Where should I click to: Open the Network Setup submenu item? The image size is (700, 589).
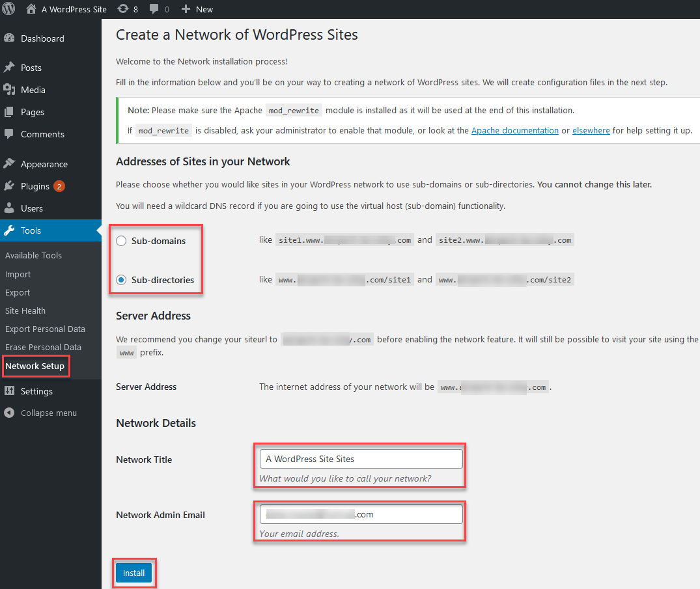[35, 366]
